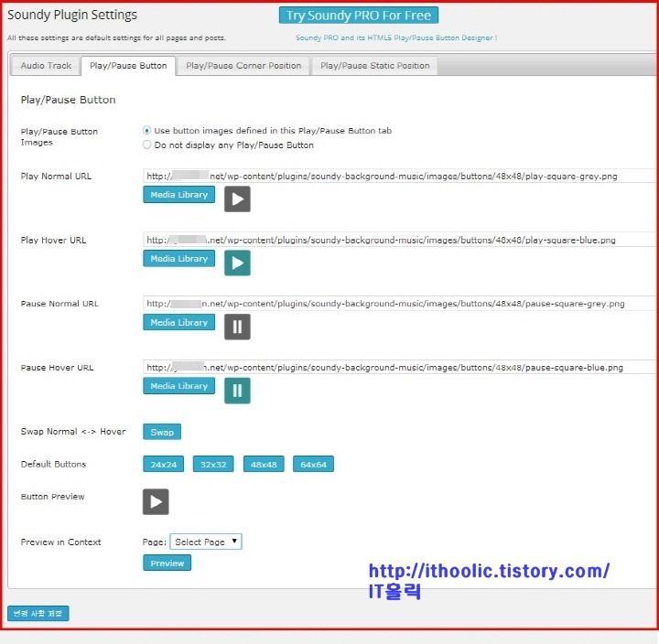The width and height of the screenshot is (659, 644).
Task: Click the blue pause icon under Pause Hover URL
Action: (237, 391)
